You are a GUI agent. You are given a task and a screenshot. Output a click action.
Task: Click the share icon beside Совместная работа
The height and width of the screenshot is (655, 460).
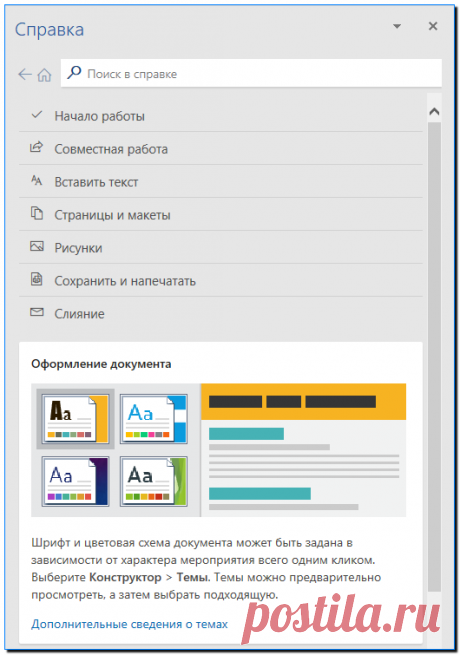click(x=36, y=147)
